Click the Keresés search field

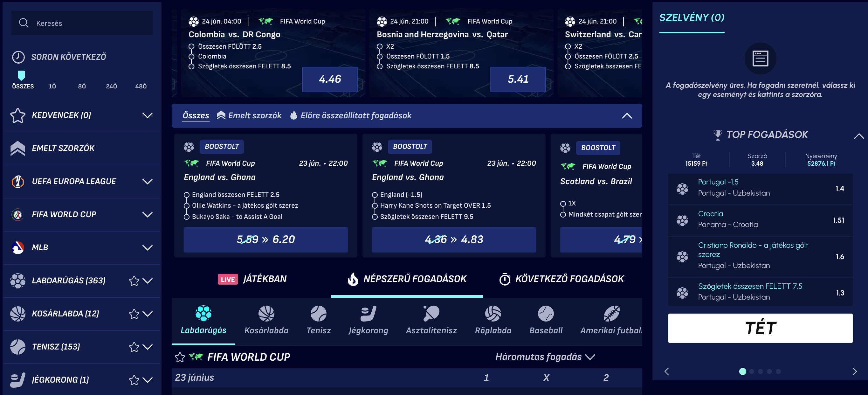point(82,23)
